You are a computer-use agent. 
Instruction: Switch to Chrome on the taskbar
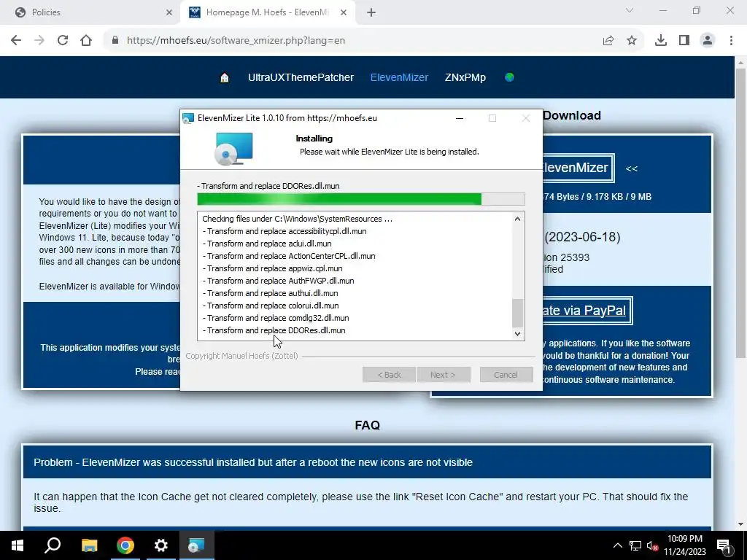(125, 545)
